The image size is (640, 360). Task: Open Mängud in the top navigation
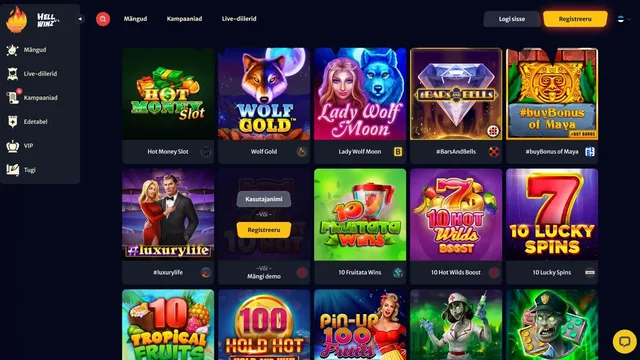coord(136,19)
